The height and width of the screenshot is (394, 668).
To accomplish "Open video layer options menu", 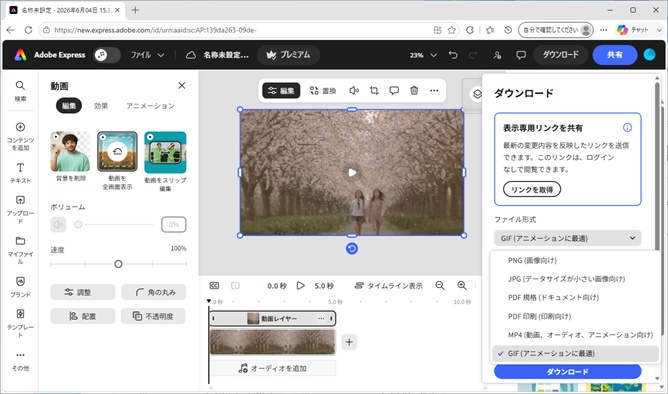I will [x=321, y=318].
